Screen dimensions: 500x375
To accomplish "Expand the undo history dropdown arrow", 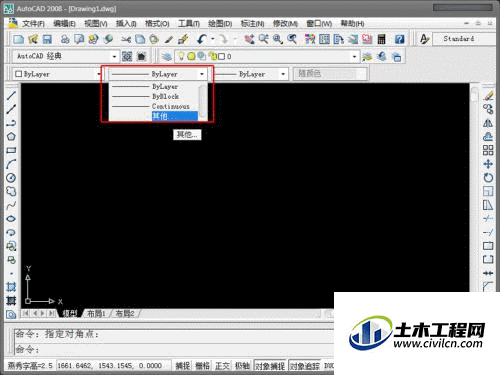I will point(212,39).
